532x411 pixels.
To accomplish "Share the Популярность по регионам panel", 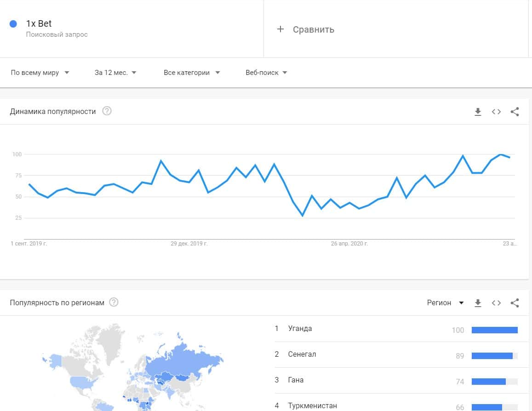I will [515, 303].
